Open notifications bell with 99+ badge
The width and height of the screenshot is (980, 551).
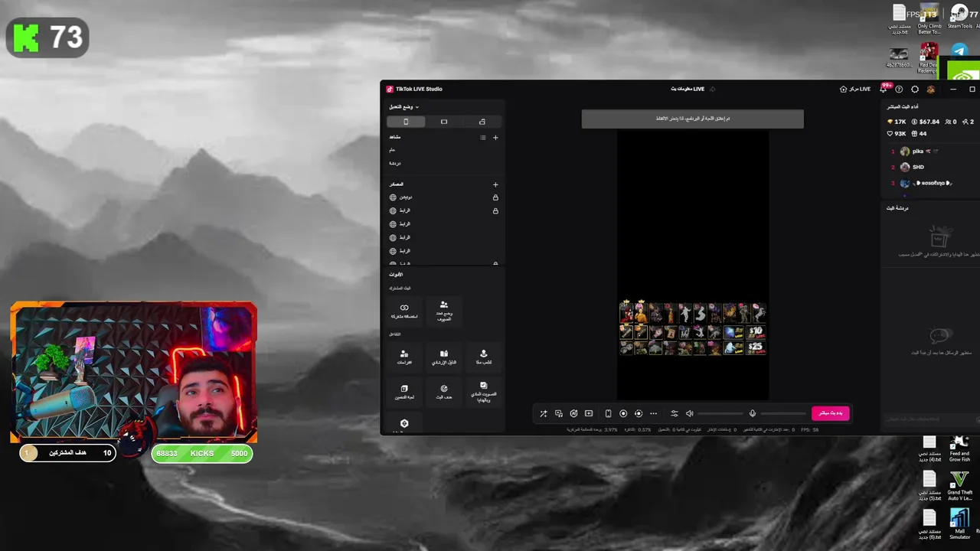tap(884, 89)
